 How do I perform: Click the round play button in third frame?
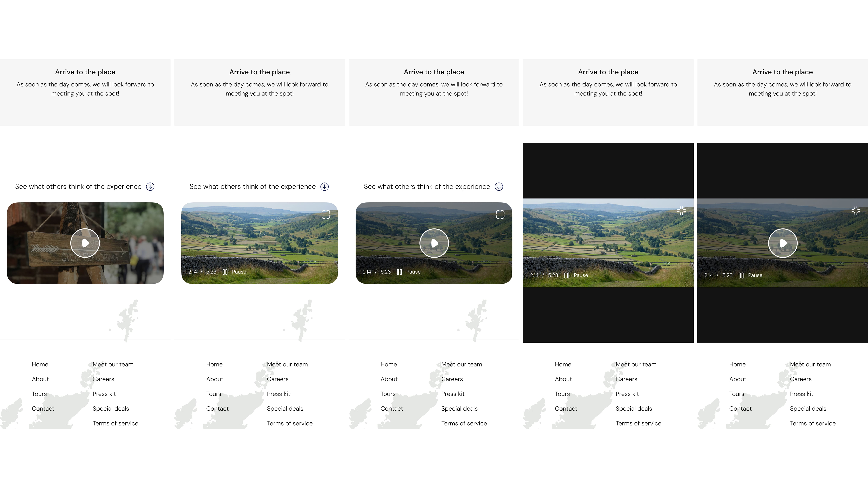click(434, 243)
